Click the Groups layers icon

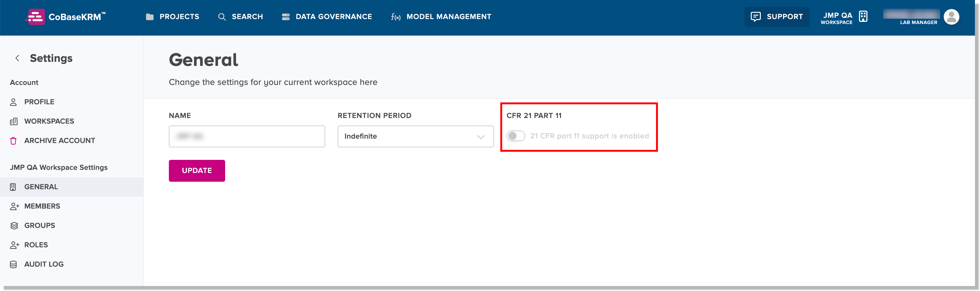(14, 226)
